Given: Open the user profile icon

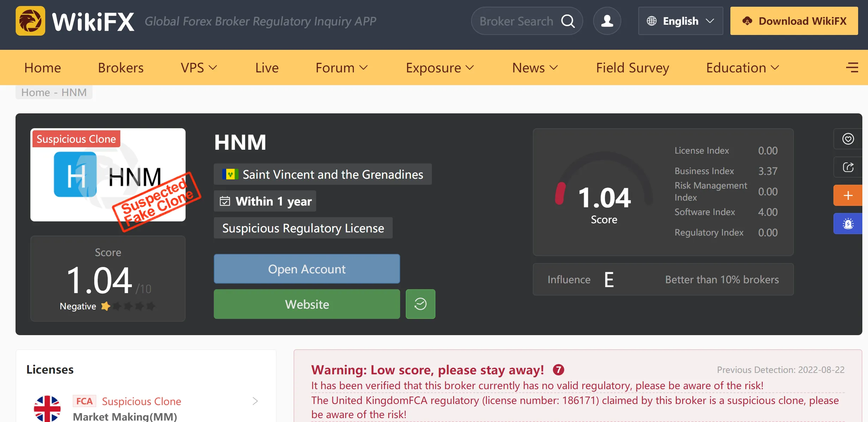Looking at the screenshot, I should point(607,21).
